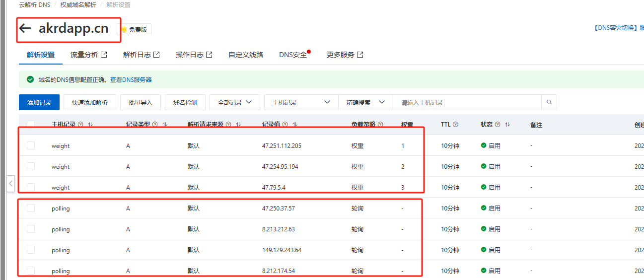Click green status icon for 8.213.212.63 row
This screenshot has width=644, height=280.
484,229
